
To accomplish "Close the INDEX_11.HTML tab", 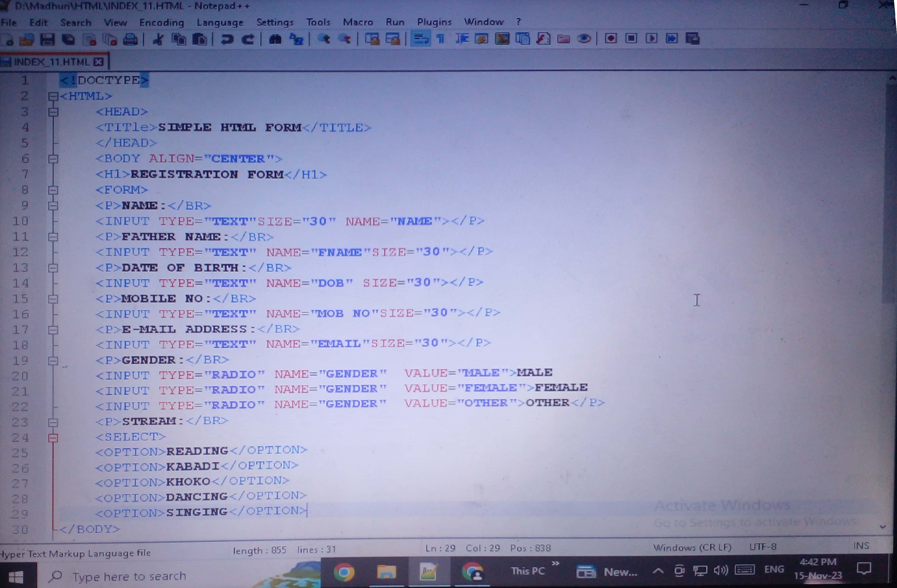I will click(x=99, y=62).
